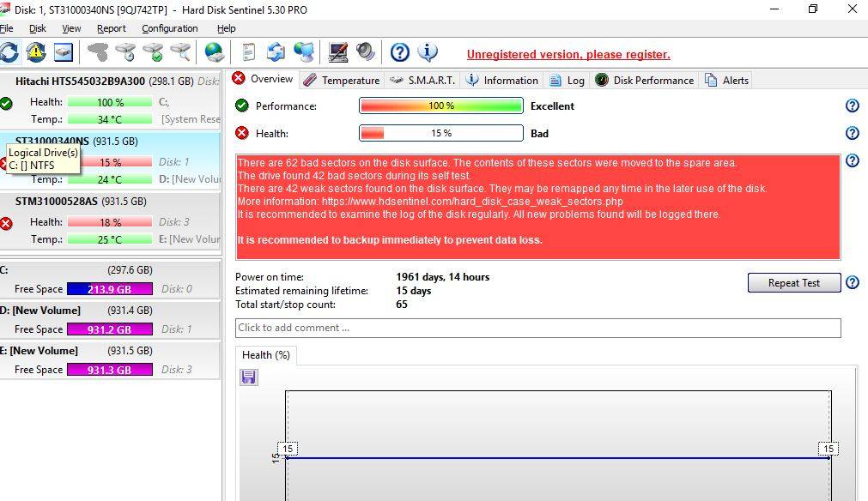This screenshot has height=501, width=868.
Task: Select the D: [New Volume] partition label
Action: tap(39, 311)
